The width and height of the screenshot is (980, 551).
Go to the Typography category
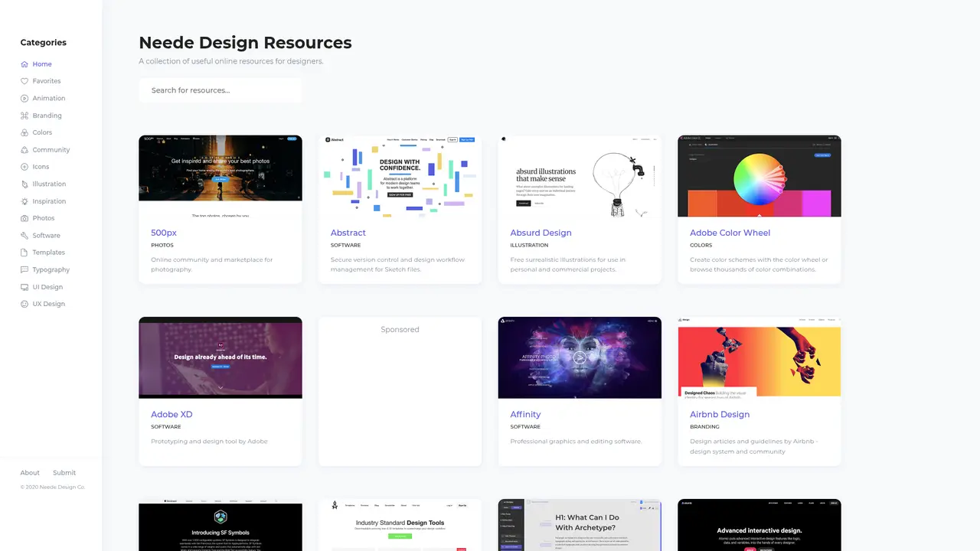tap(51, 270)
